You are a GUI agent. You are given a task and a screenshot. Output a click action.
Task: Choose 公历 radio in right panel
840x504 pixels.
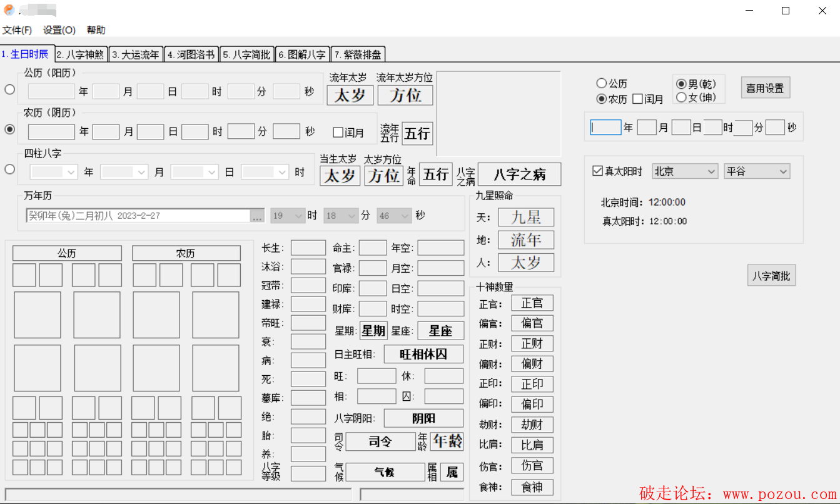point(612,83)
